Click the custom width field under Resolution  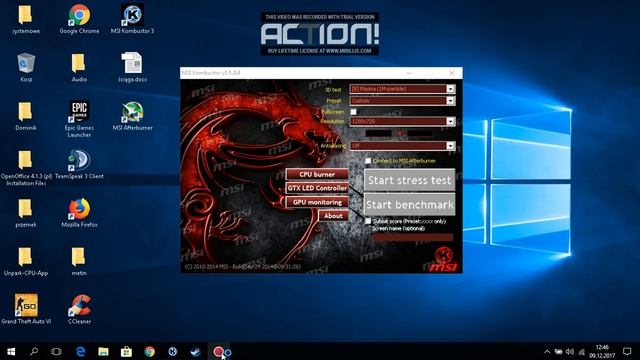378,133
